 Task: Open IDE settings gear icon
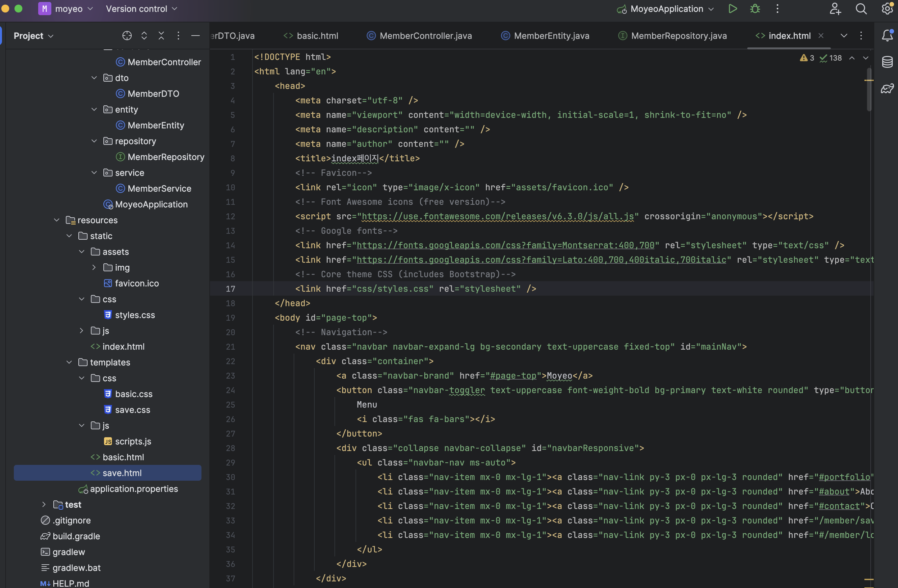[887, 9]
